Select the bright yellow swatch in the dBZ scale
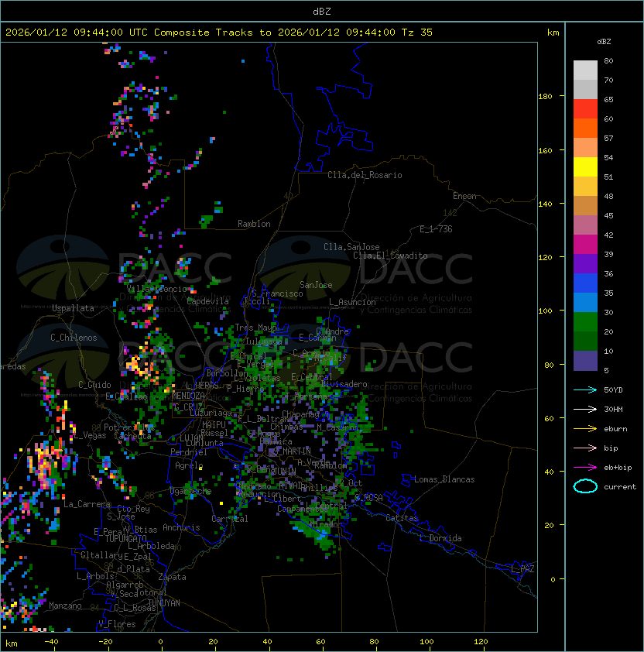 click(585, 167)
